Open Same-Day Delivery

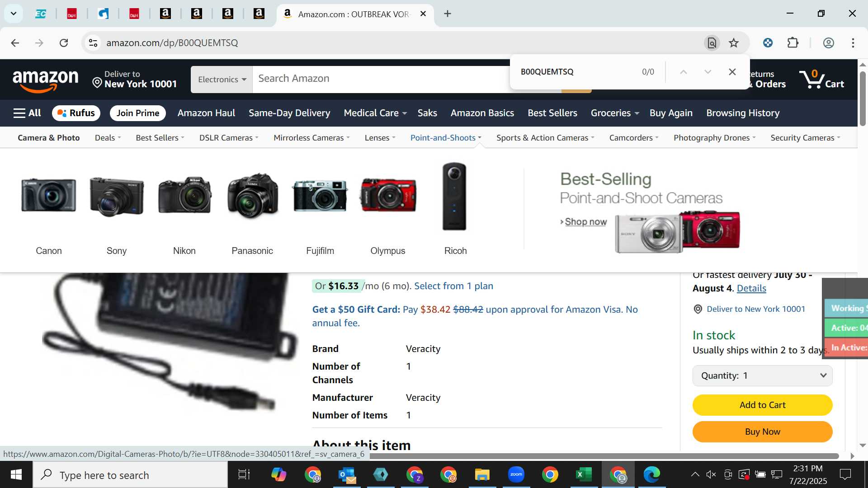click(x=289, y=113)
